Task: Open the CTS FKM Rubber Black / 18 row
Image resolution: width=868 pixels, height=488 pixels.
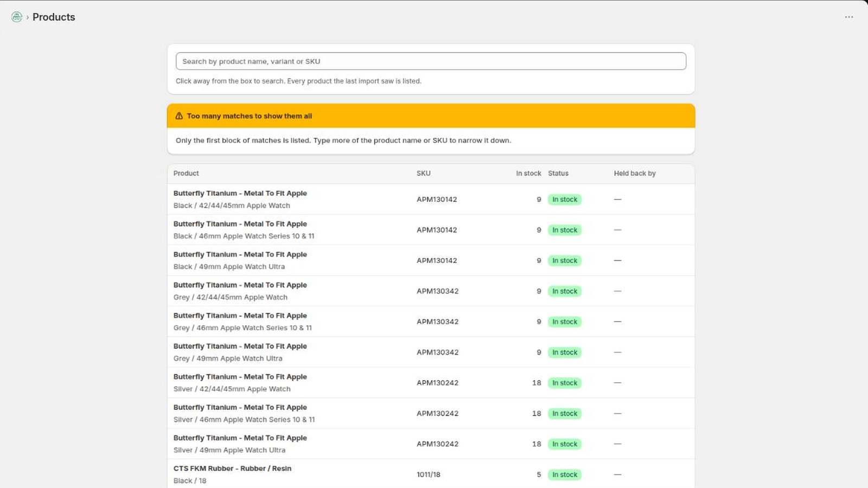Action: [431, 474]
